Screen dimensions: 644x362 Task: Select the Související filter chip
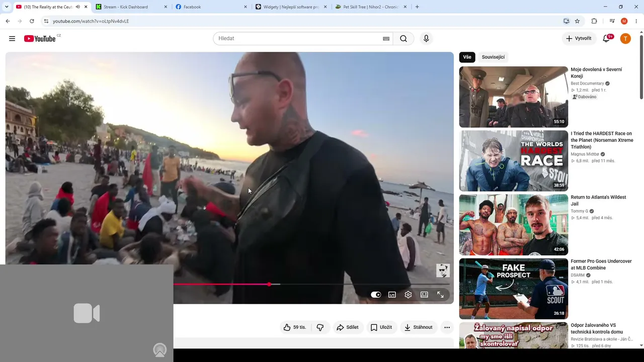(493, 57)
